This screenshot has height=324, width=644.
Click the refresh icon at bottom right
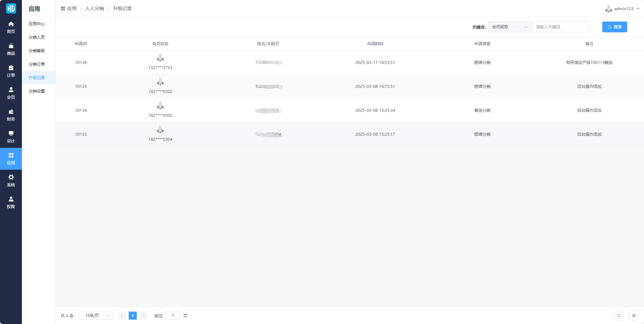618,316
